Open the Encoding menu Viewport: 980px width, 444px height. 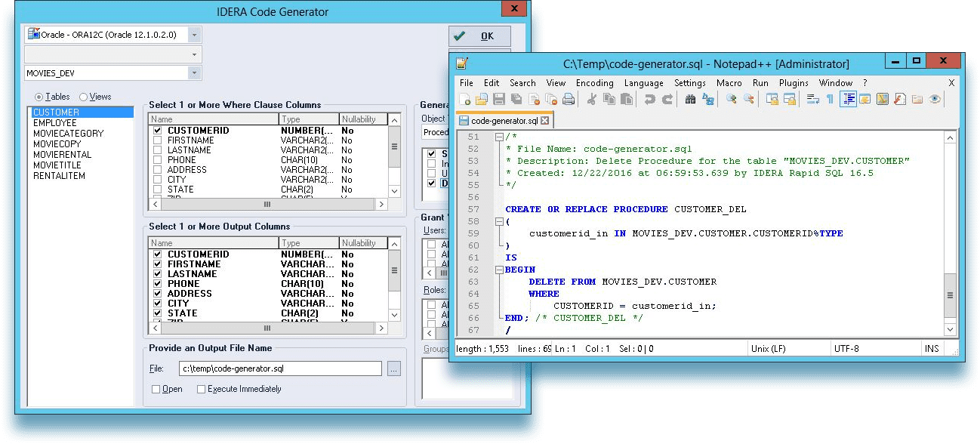pyautogui.click(x=594, y=83)
